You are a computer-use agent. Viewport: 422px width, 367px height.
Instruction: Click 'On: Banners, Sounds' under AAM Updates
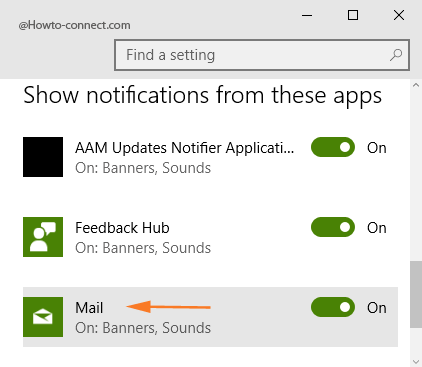[143, 168]
